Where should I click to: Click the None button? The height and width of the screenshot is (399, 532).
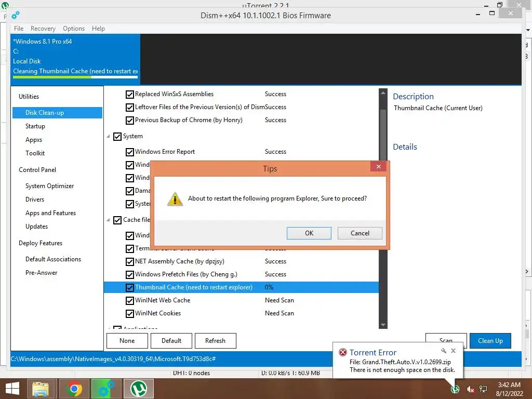(x=127, y=341)
